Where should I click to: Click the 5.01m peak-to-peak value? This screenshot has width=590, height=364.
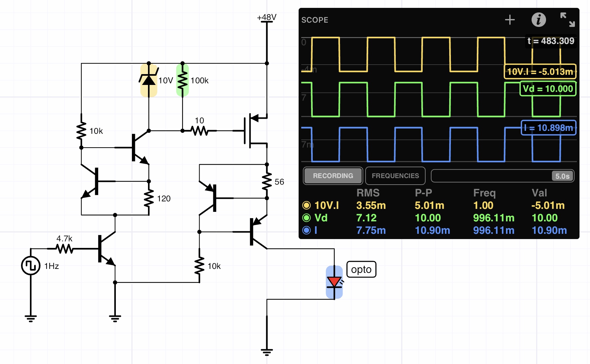(430, 205)
